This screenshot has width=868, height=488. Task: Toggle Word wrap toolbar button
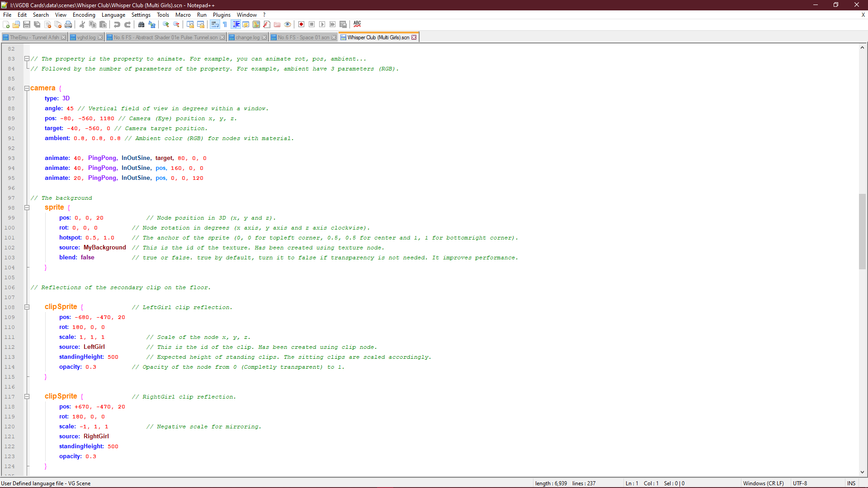click(x=215, y=24)
